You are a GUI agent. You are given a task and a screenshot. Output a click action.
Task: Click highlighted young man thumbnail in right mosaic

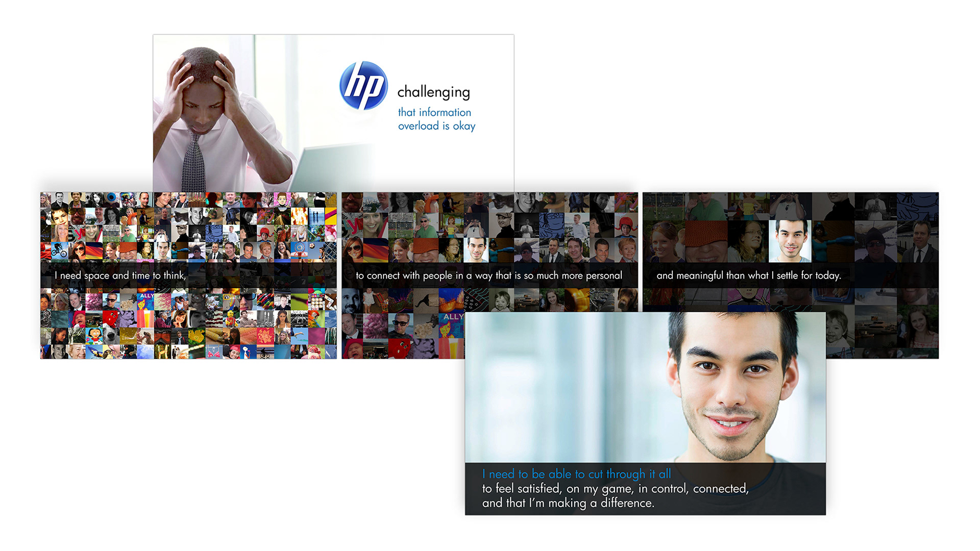[x=789, y=240]
